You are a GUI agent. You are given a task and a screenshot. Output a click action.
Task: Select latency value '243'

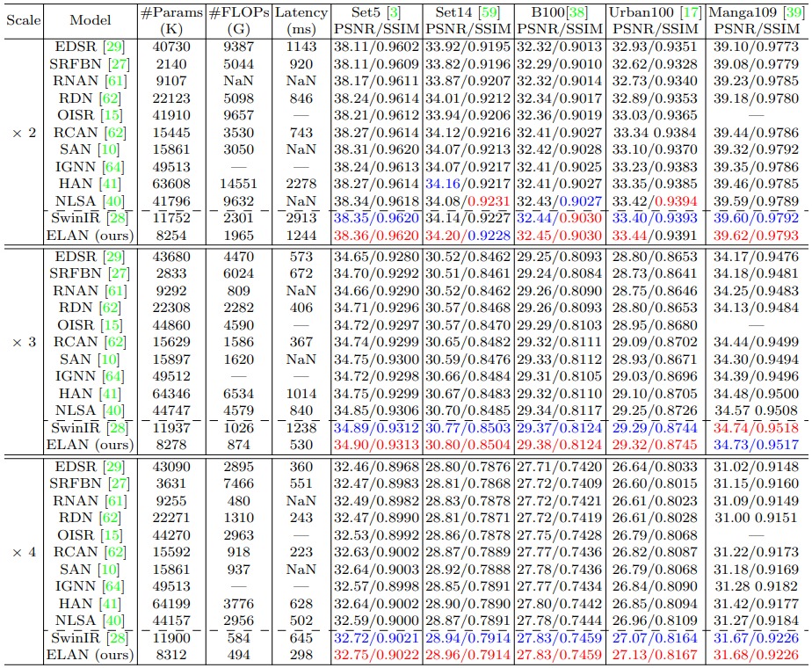tap(301, 518)
